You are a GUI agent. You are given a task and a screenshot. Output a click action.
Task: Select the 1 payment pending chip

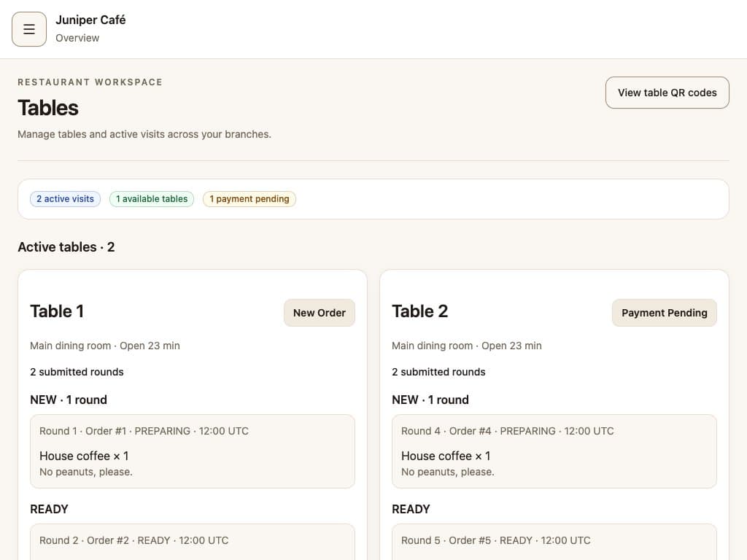tap(249, 198)
